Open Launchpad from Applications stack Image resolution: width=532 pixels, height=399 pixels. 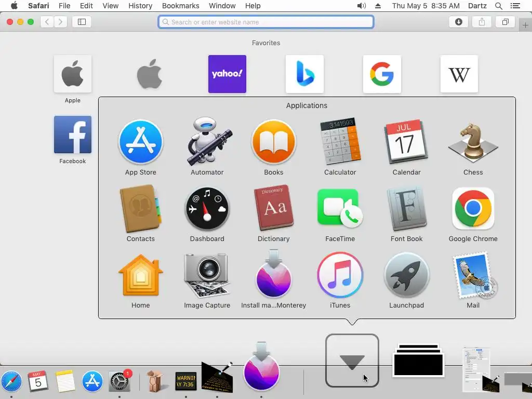pyautogui.click(x=406, y=275)
